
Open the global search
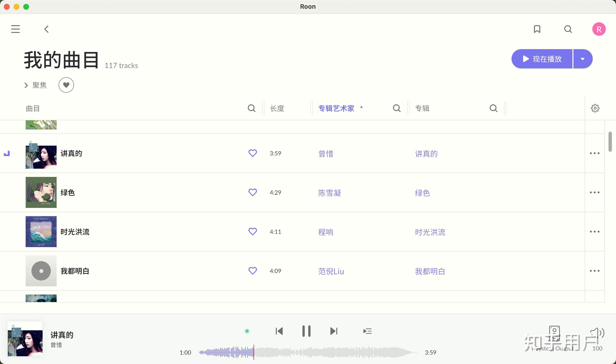pos(568,29)
